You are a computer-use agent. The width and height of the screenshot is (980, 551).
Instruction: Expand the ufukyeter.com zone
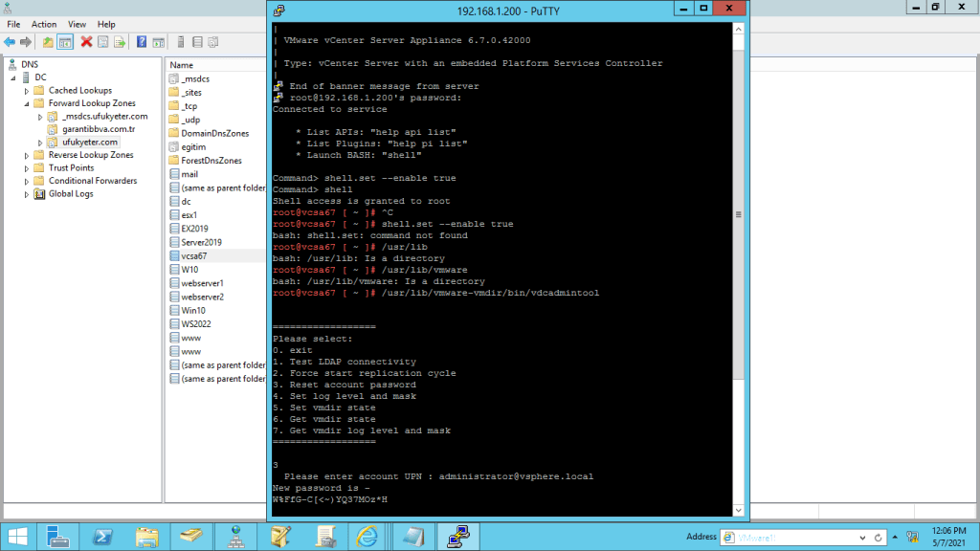pos(40,143)
